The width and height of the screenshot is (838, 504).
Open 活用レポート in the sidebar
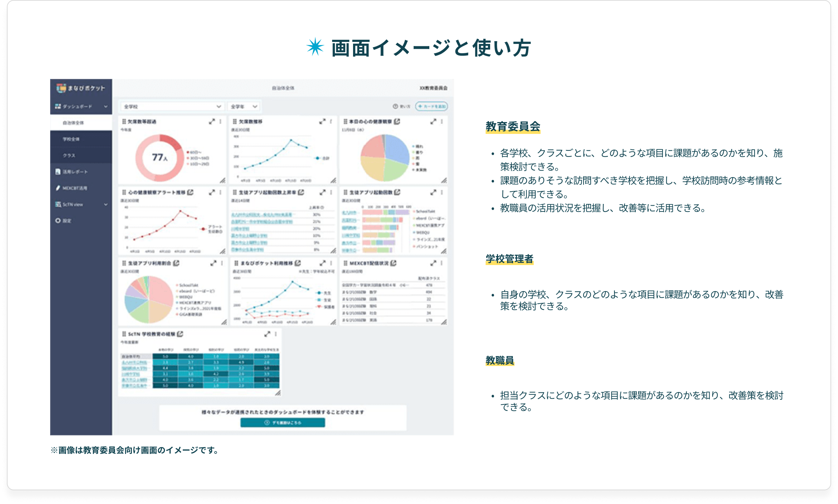[x=81, y=172]
